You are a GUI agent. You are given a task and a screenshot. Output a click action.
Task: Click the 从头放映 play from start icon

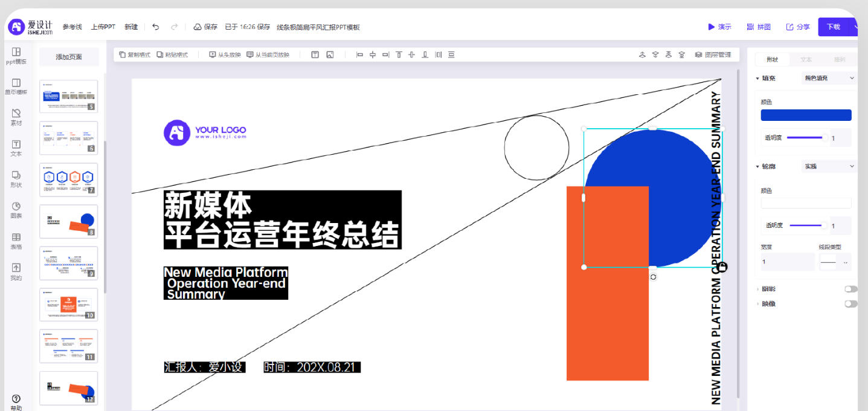point(225,55)
